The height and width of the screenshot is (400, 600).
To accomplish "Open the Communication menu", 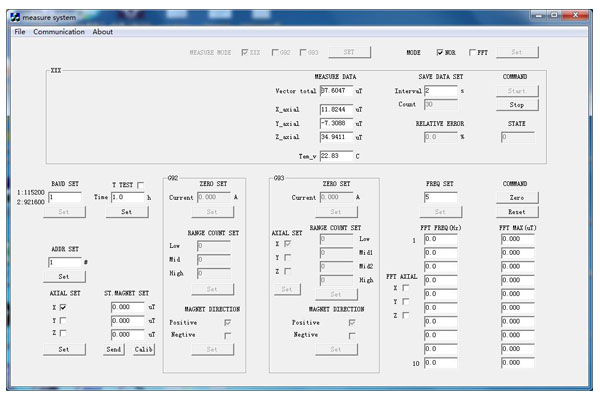I will (59, 32).
